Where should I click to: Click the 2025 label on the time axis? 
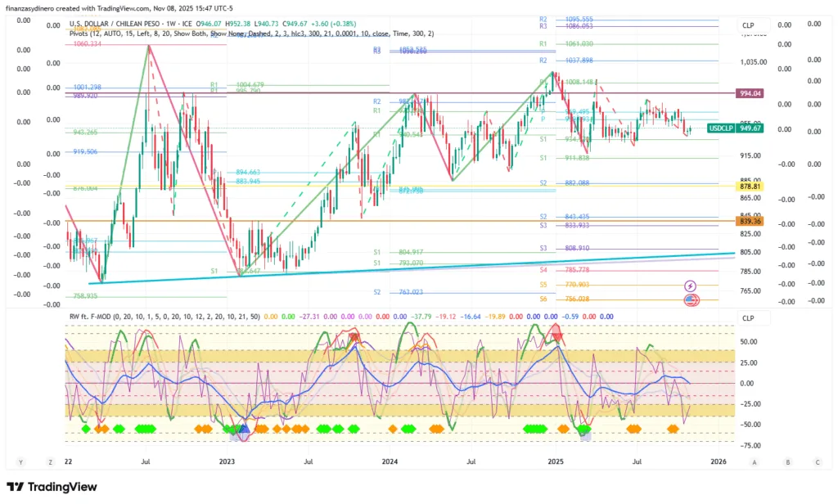coord(556,461)
